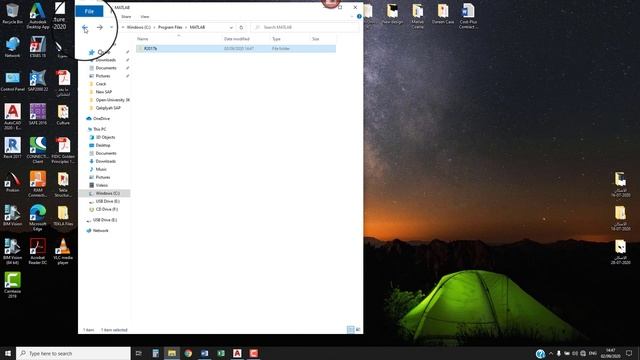Click the taskbar search box
This screenshot has width=640, height=360.
[x=73, y=353]
